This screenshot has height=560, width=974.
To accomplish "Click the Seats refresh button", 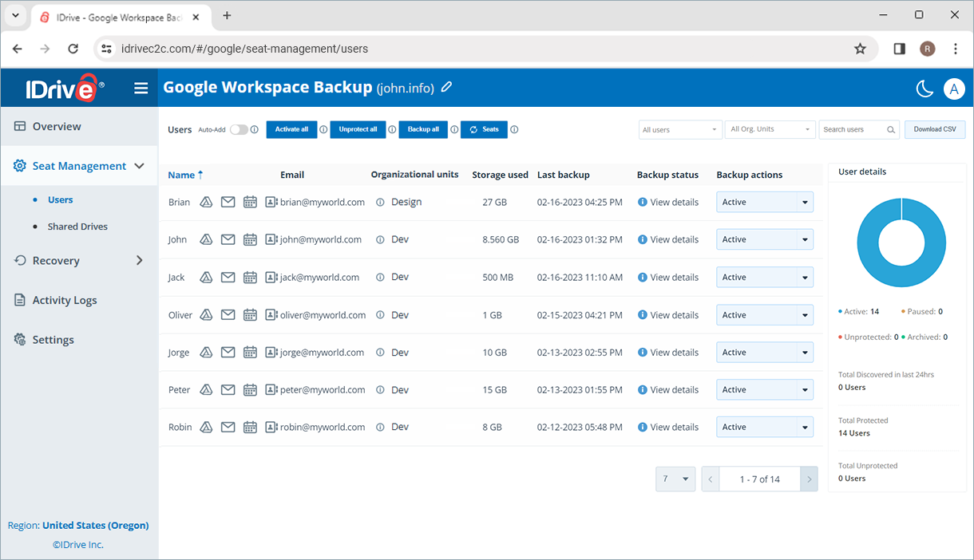I will [x=484, y=129].
